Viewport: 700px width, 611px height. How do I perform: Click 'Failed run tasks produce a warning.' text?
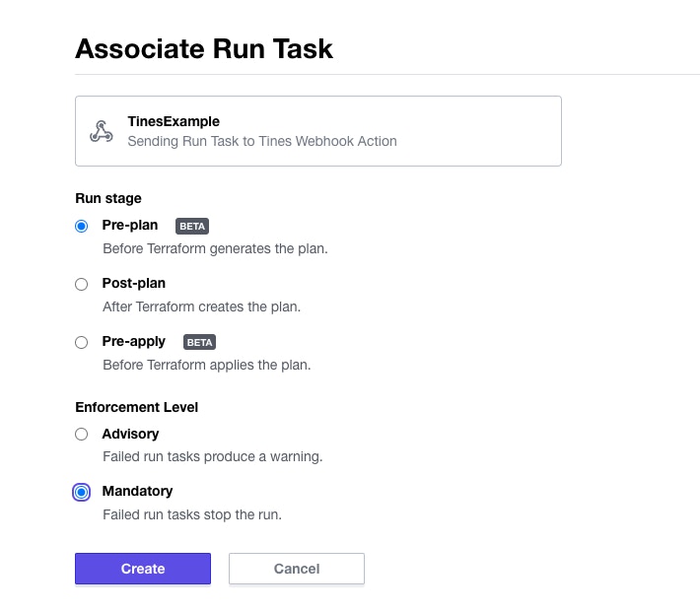click(x=213, y=456)
